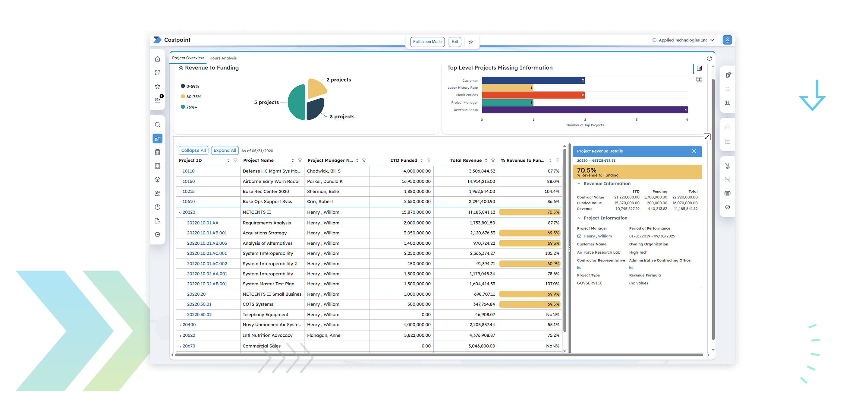The image size is (868, 403).
Task: Open the Search magnifier in sidebar
Action: [157, 125]
